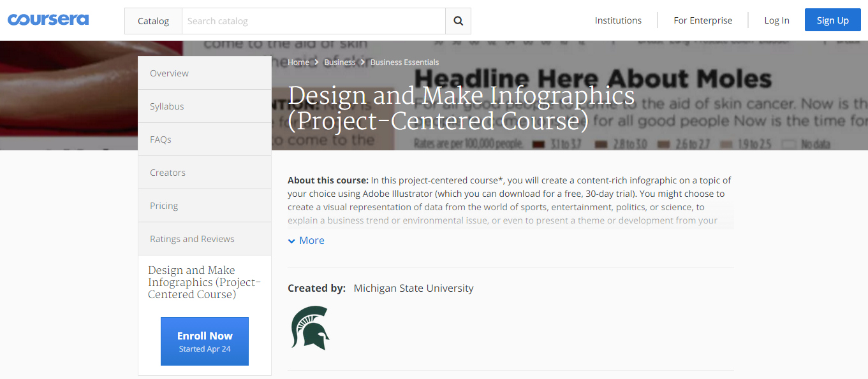Click the Sign Up button
The width and height of the screenshot is (868, 379).
click(832, 20)
